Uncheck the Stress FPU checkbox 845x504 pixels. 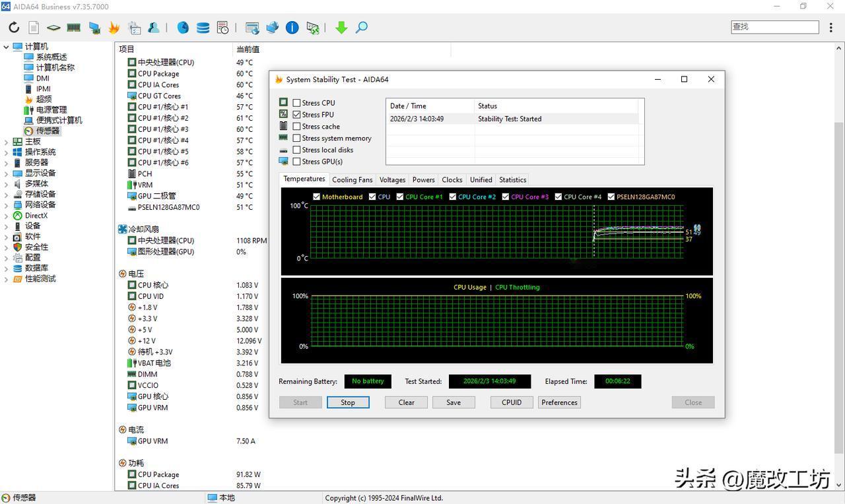297,115
